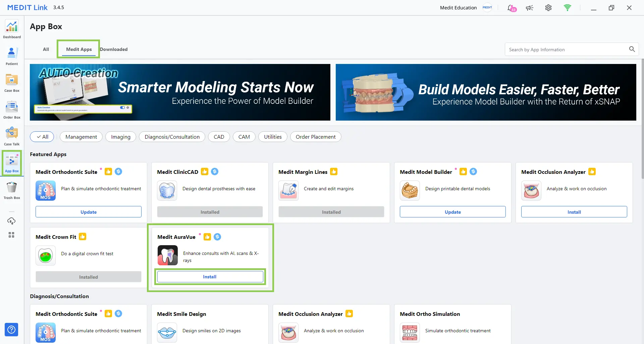
Task: Open notifications bell icon
Action: [512, 8]
